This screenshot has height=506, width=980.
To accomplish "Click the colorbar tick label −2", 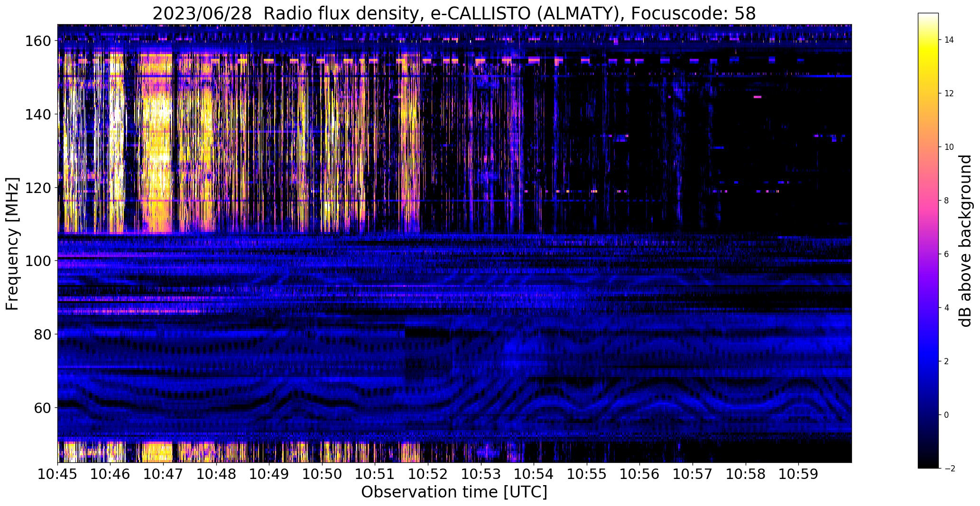I will tap(949, 469).
